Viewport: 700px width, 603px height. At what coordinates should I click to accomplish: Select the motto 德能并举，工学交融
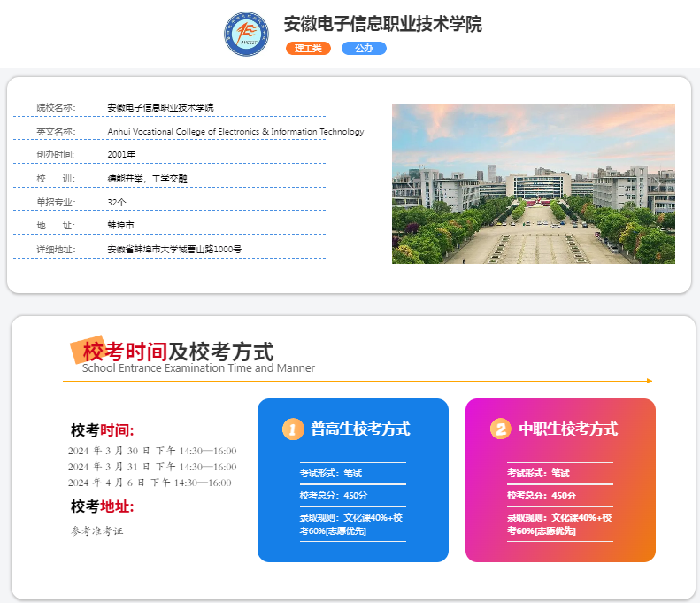pos(147,179)
